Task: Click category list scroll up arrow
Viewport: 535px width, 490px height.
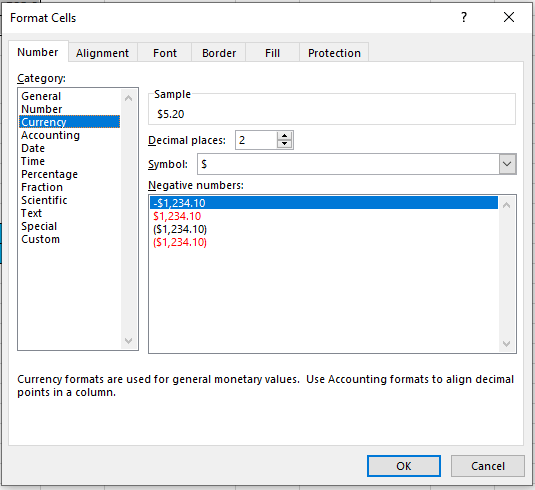Action: pyautogui.click(x=129, y=98)
